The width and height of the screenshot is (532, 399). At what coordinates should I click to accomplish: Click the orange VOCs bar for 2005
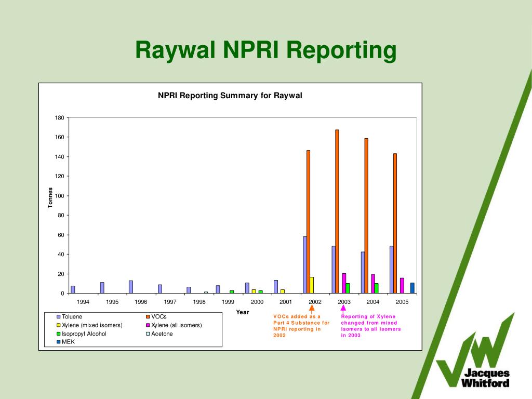(395, 223)
